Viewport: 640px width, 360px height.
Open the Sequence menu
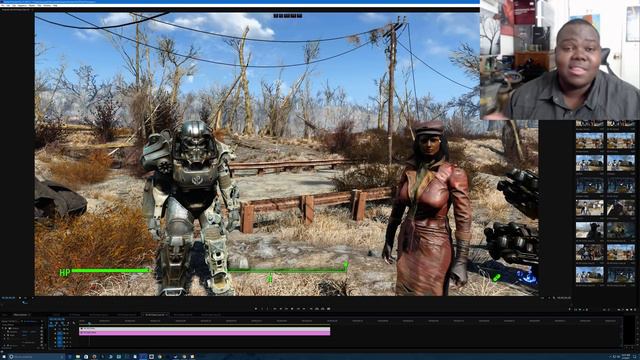22,5
